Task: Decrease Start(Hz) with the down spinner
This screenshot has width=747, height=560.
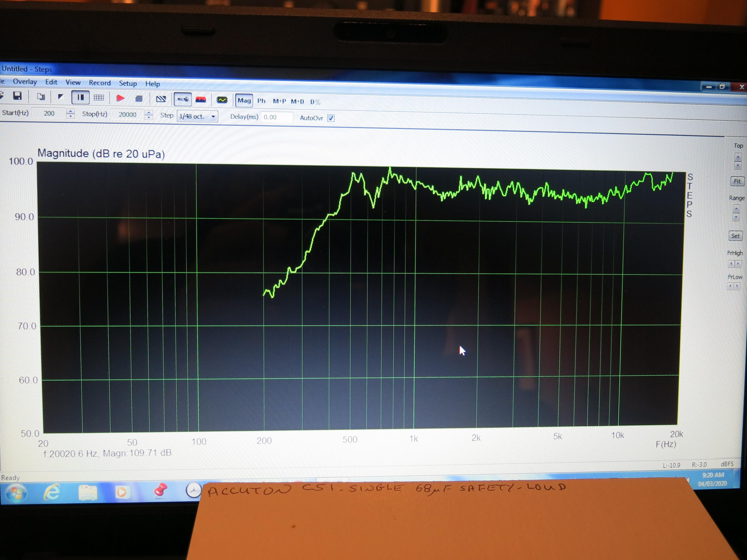Action: pyautogui.click(x=71, y=116)
